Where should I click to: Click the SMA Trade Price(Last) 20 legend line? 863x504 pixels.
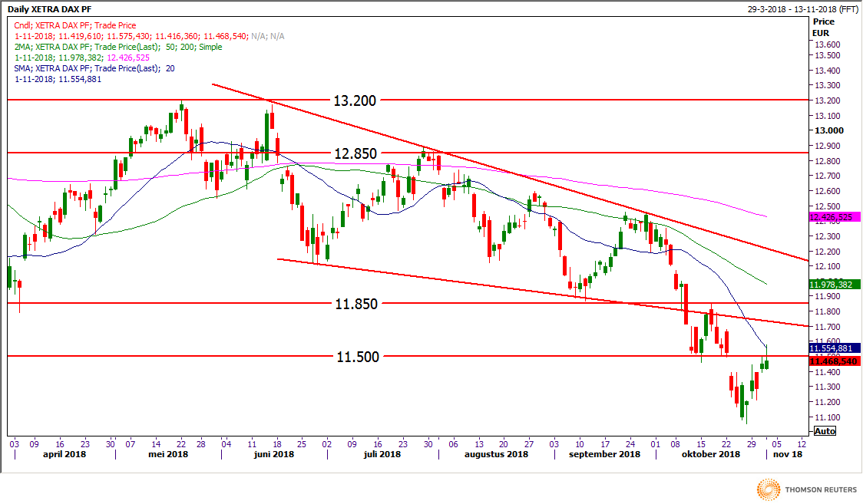coord(94,68)
